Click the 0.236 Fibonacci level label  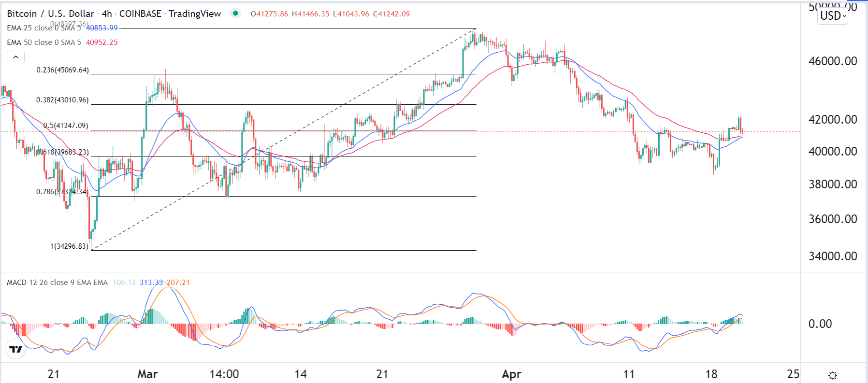[x=63, y=70]
